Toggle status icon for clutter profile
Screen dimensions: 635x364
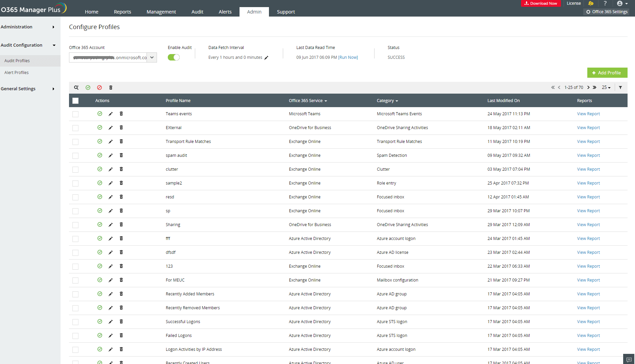point(100,169)
